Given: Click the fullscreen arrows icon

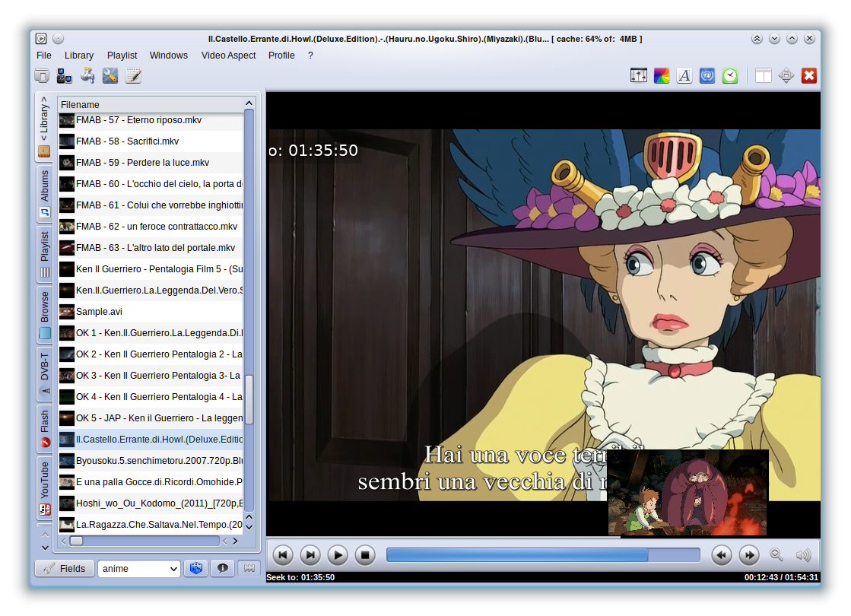Looking at the screenshot, I should point(786,75).
